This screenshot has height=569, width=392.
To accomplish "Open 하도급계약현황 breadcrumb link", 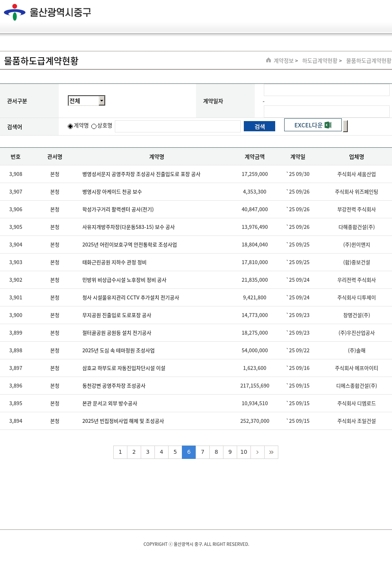I will tap(319, 61).
